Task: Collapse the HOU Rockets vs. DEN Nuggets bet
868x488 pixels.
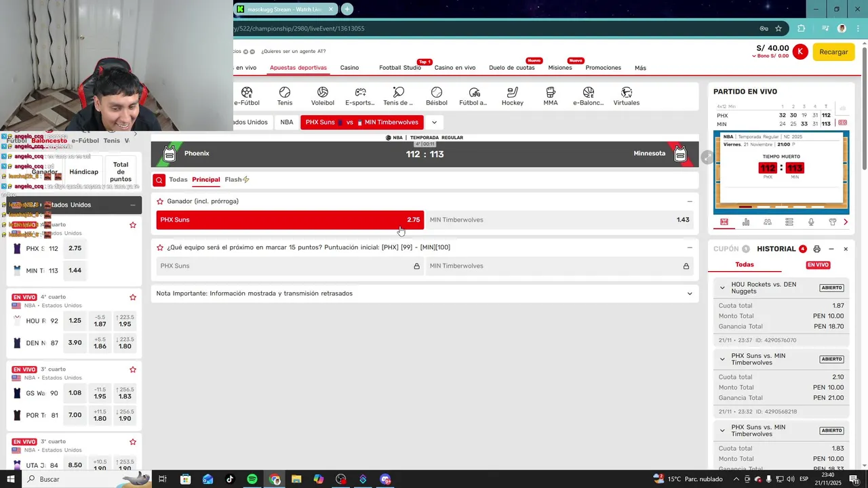Action: click(722, 287)
